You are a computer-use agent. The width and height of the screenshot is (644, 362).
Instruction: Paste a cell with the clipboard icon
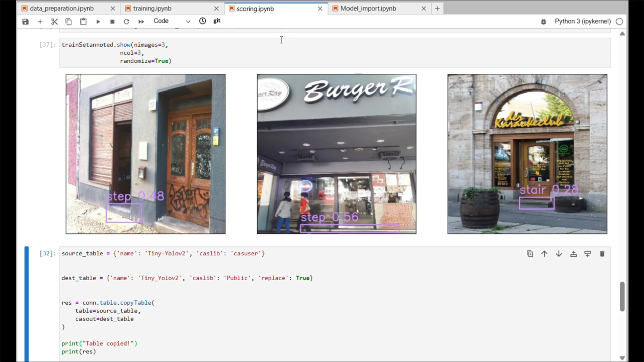pyautogui.click(x=83, y=22)
